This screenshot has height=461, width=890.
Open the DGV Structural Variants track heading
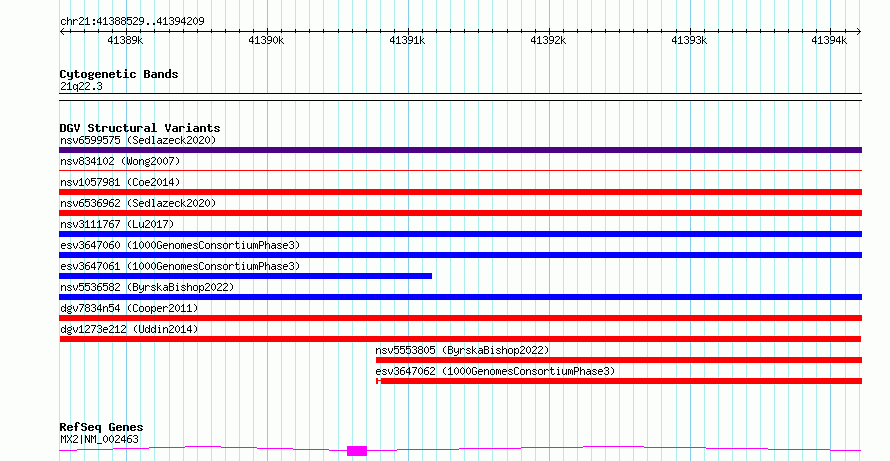point(140,128)
